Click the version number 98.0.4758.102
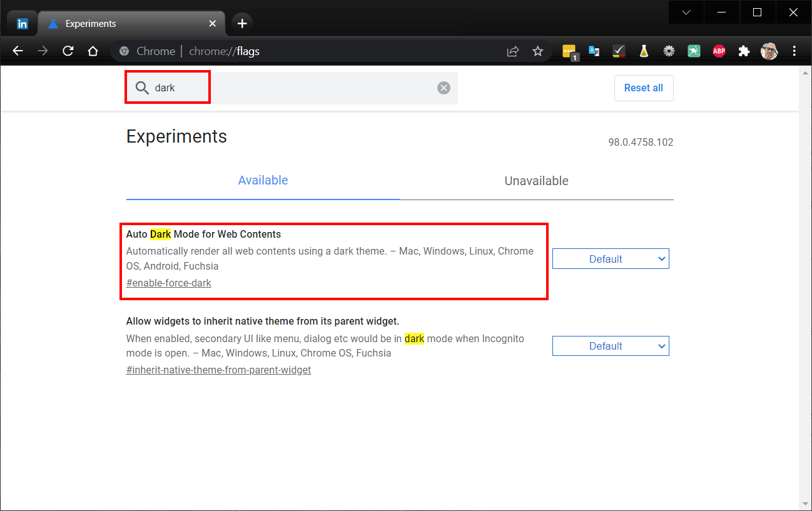This screenshot has width=812, height=511. click(x=641, y=143)
